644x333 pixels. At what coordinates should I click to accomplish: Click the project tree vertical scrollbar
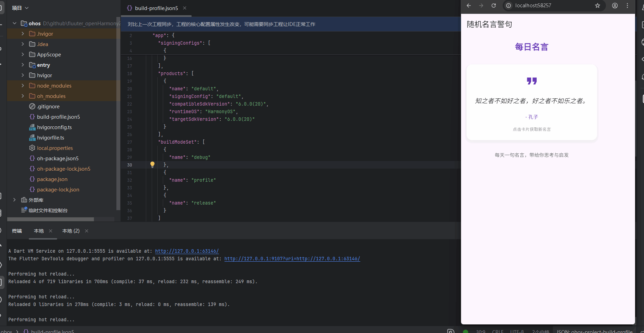(x=118, y=113)
